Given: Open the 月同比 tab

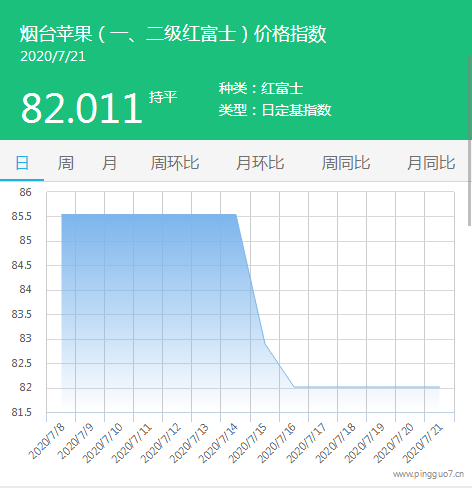Looking at the screenshot, I should tap(431, 163).
